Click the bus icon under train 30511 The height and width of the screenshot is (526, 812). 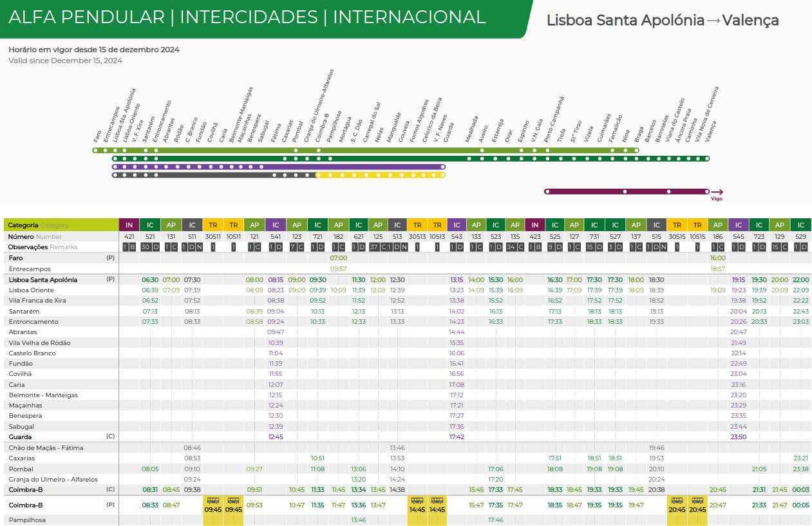coord(212,500)
